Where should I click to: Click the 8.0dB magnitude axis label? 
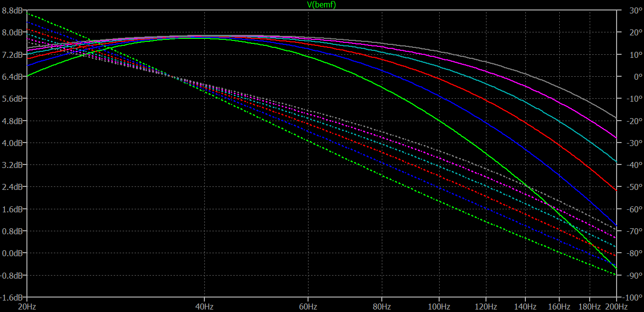click(13, 32)
